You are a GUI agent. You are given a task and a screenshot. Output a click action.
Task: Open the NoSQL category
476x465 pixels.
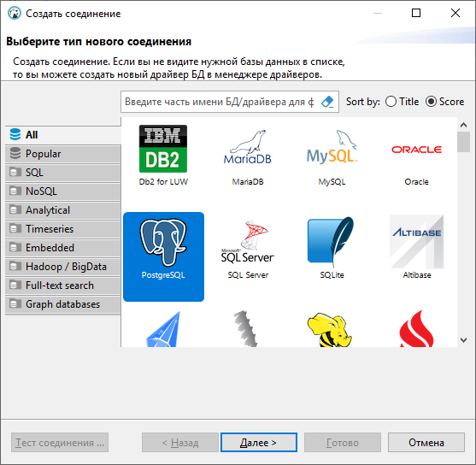[63, 191]
